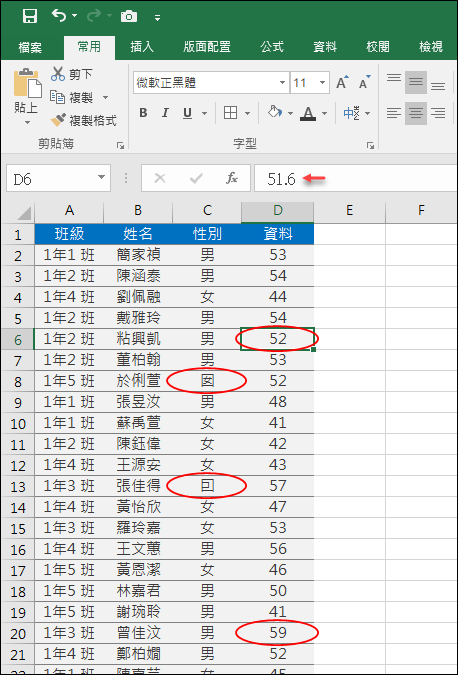Screen dimensions: 458x675
Task: Select row 13 header
Action: [x=18, y=487]
